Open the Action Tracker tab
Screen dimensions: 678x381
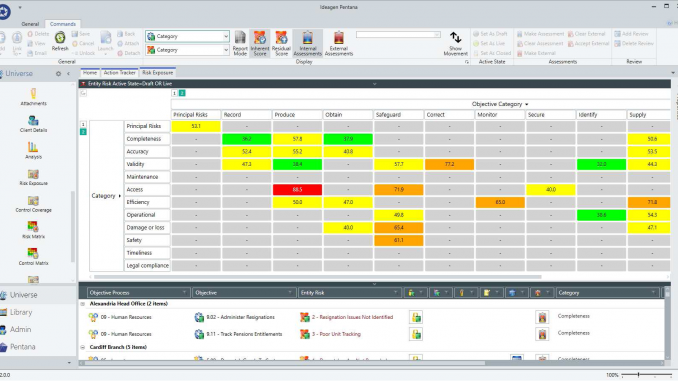[x=119, y=73]
